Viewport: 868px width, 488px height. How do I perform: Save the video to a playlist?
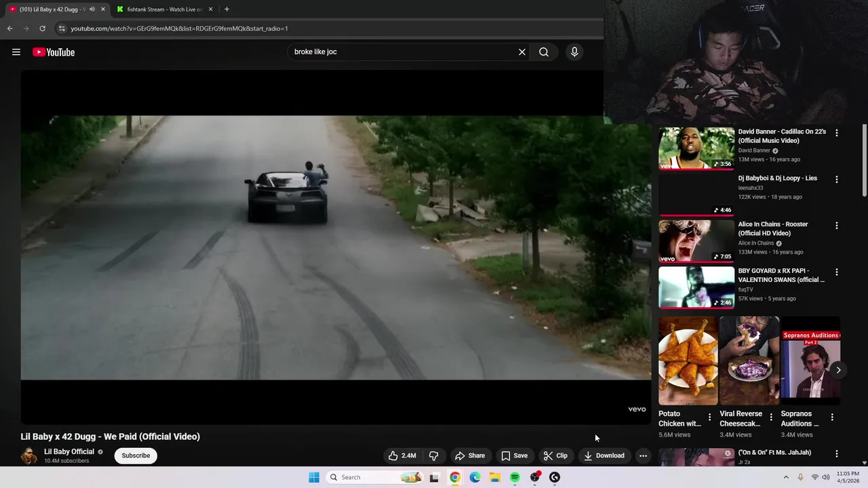[x=514, y=455]
